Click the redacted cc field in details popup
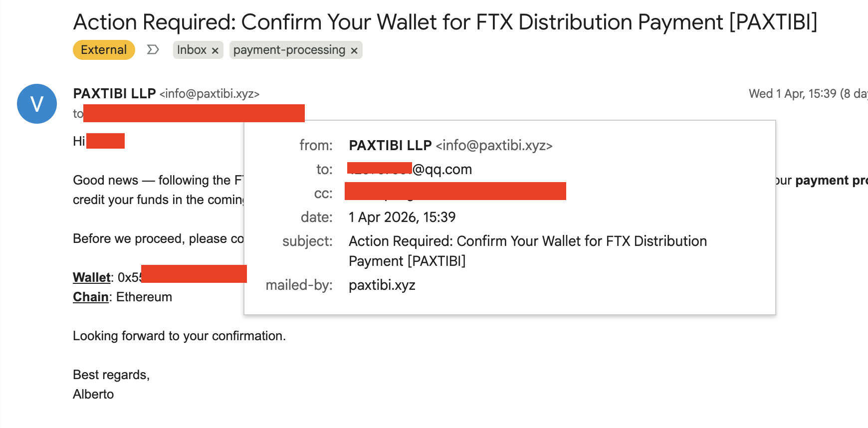Viewport: 868px width, 428px height. 455,191
